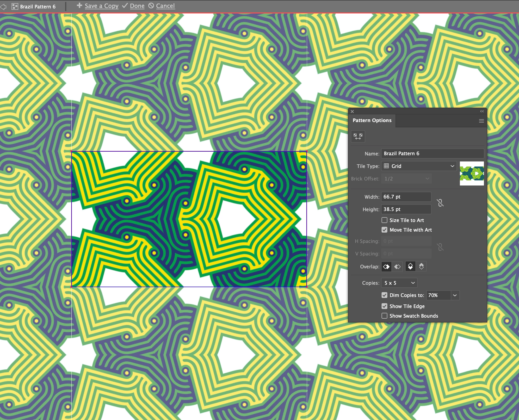Enable Show Swatch Bounds checkbox

pos(384,316)
